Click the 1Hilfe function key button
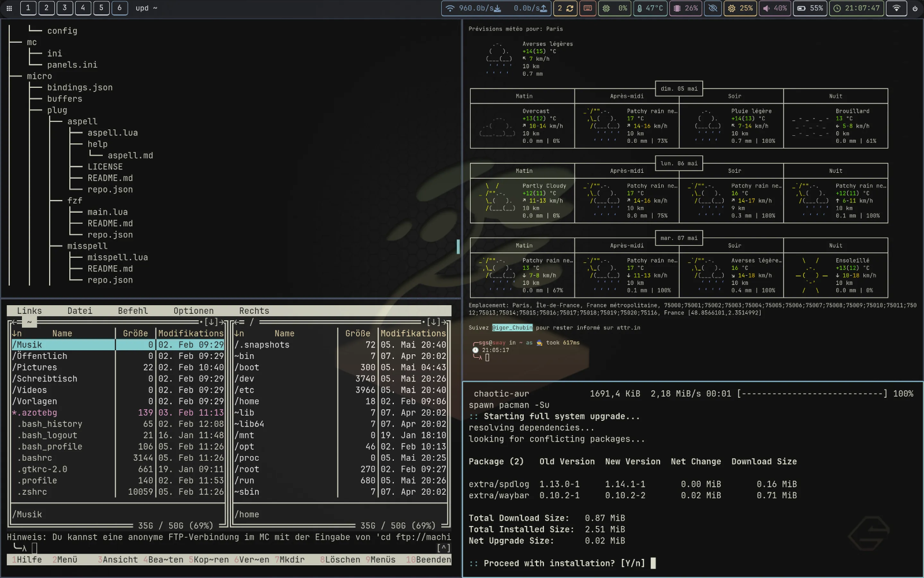This screenshot has height=578, width=924. (x=27, y=560)
